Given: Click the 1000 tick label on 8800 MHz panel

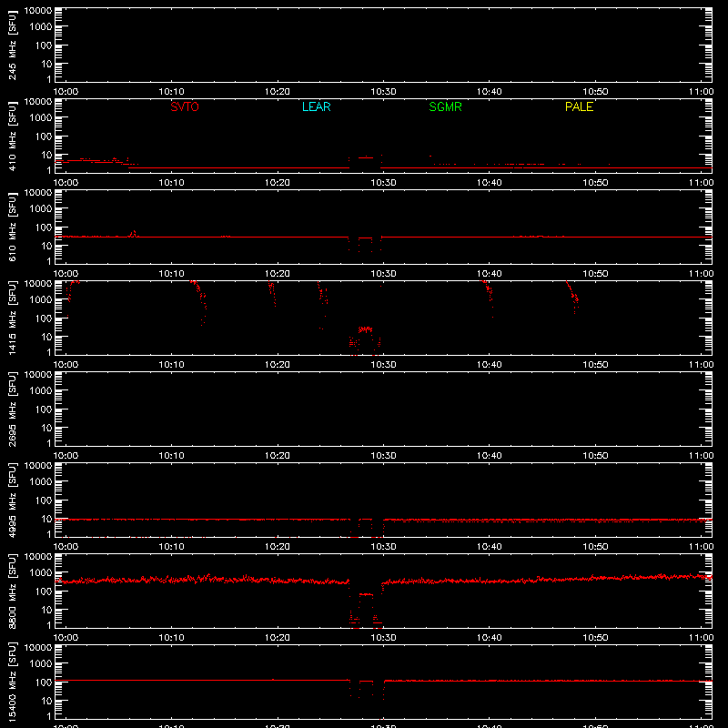Looking at the screenshot, I should coord(41,573).
